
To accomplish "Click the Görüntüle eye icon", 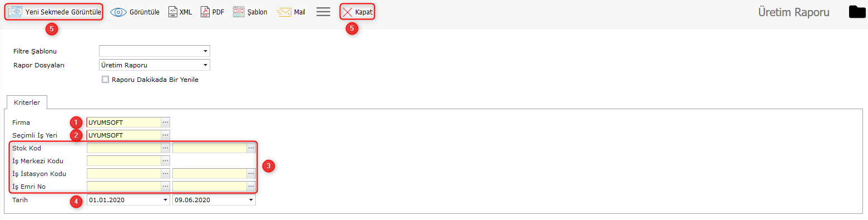I will click(x=118, y=12).
